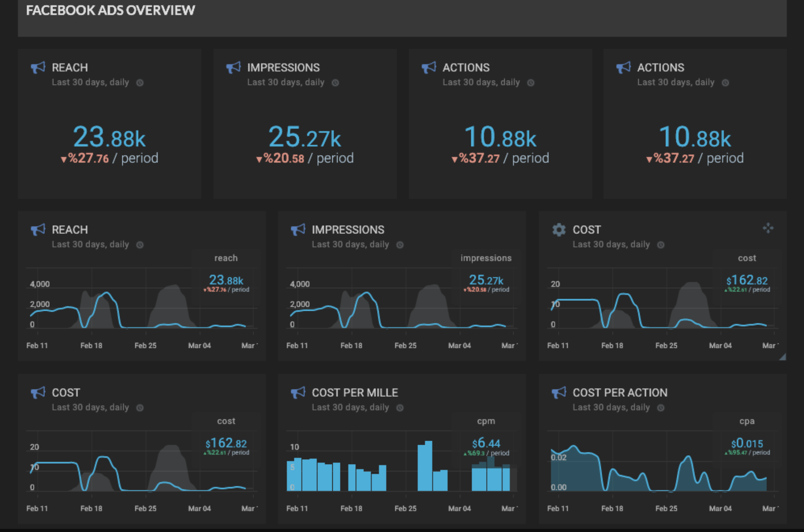Image resolution: width=804 pixels, height=532 pixels.
Task: Click the Feb 18 axis label in the COST PER MILLE chart
Action: [351, 508]
